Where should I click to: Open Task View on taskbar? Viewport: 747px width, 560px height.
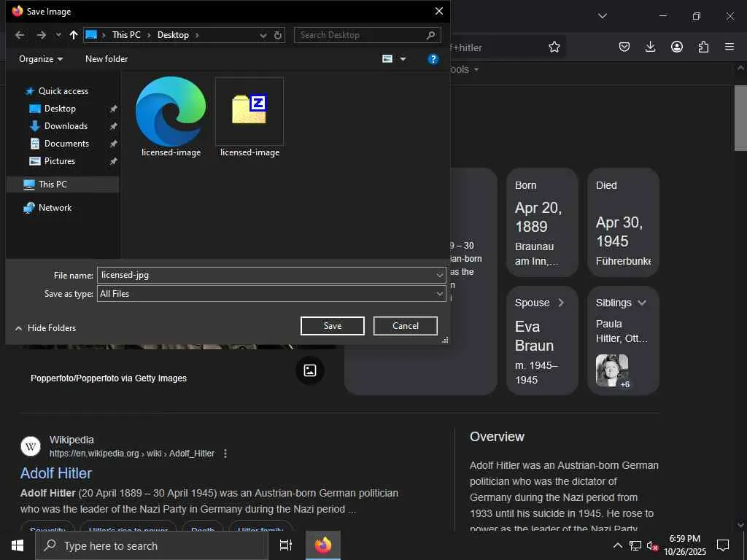[285, 545]
